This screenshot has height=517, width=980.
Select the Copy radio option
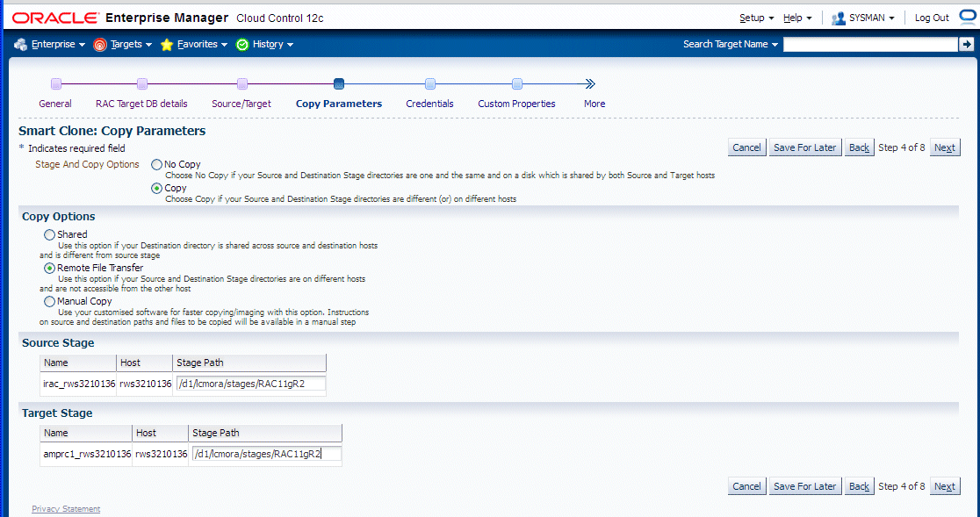click(x=157, y=188)
